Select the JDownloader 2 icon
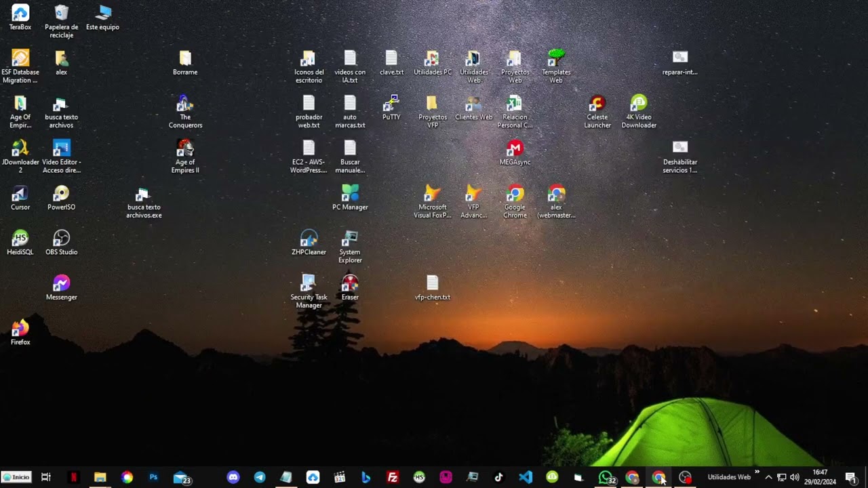Screen dimensions: 868x488 20,157
